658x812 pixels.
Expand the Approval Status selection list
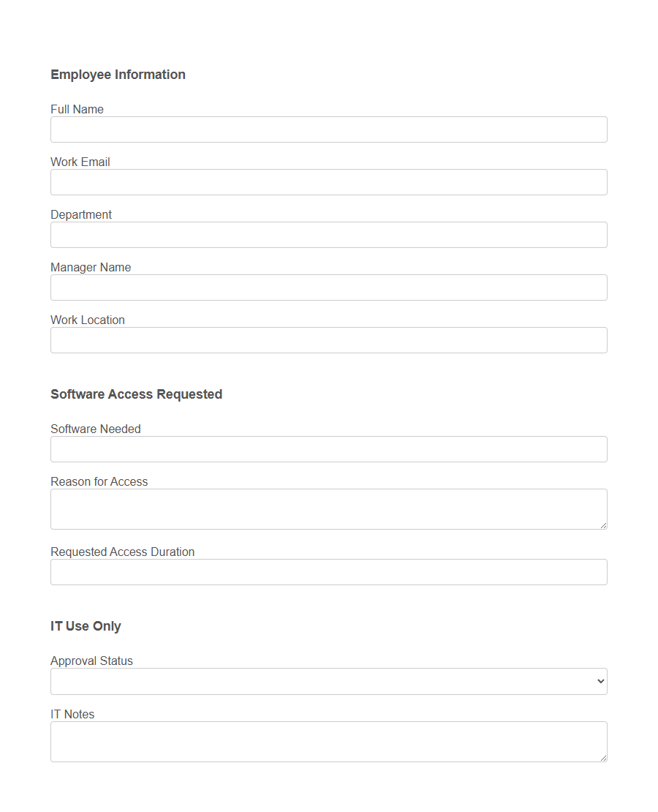(x=328, y=681)
